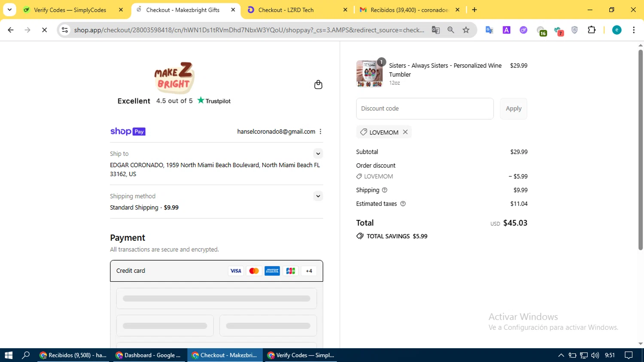Close the Checkout - LZRD Tech tab

345,10
